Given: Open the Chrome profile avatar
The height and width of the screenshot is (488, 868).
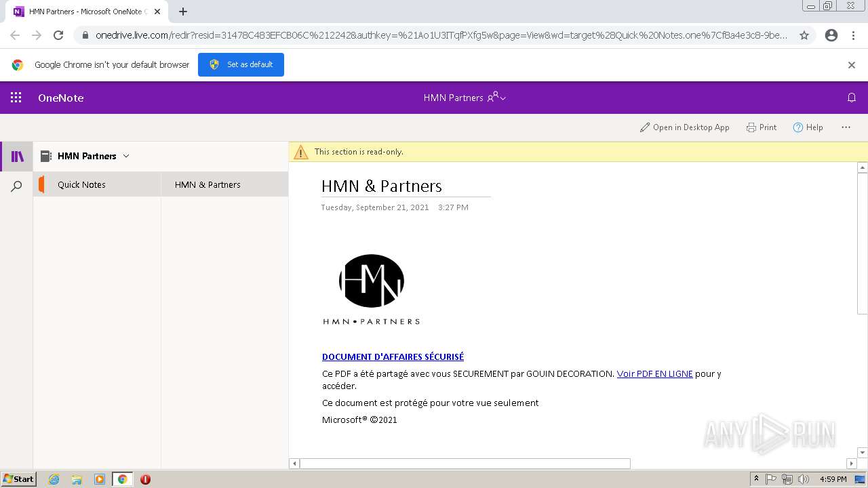Looking at the screenshot, I should point(831,35).
